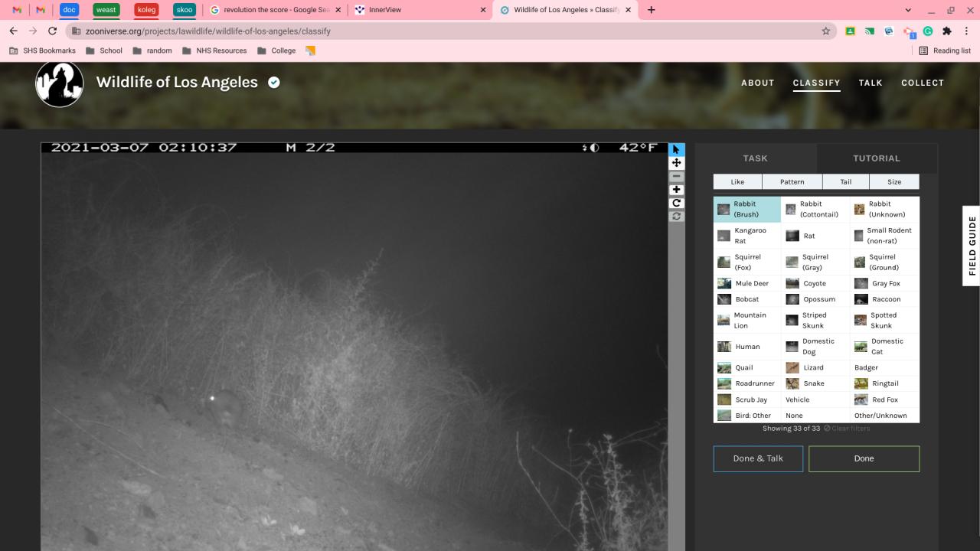Reset the subject image view
This screenshot has width=980, height=551.
[x=676, y=217]
